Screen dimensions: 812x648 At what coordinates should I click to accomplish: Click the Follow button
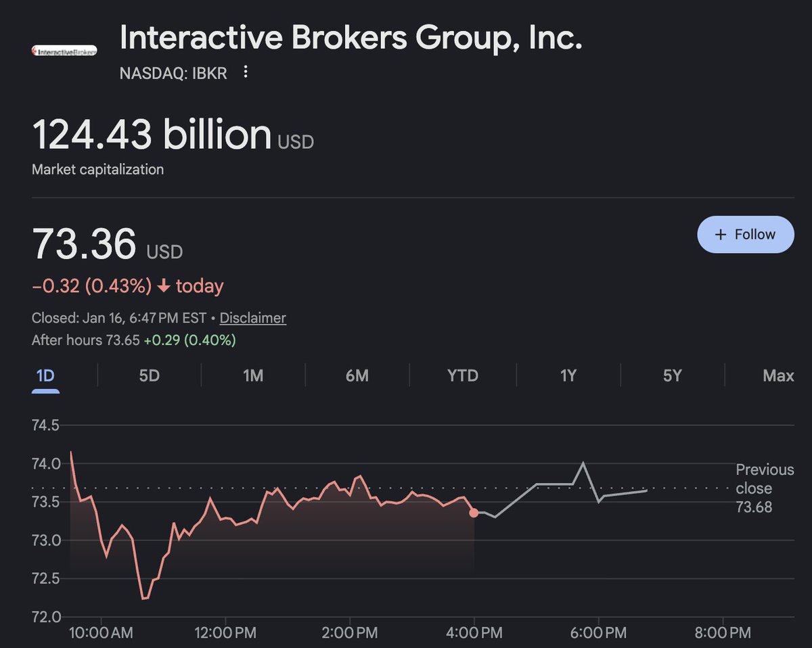tap(745, 235)
